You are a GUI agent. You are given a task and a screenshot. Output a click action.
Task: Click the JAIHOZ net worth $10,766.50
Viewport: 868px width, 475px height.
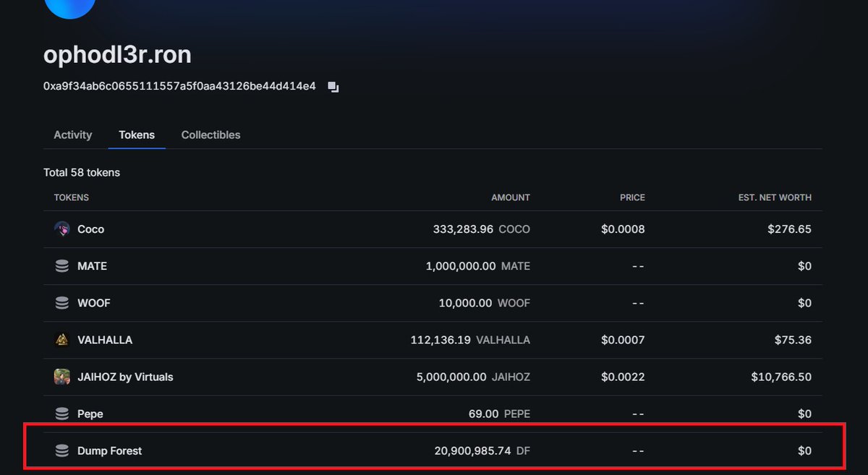pyautogui.click(x=782, y=377)
